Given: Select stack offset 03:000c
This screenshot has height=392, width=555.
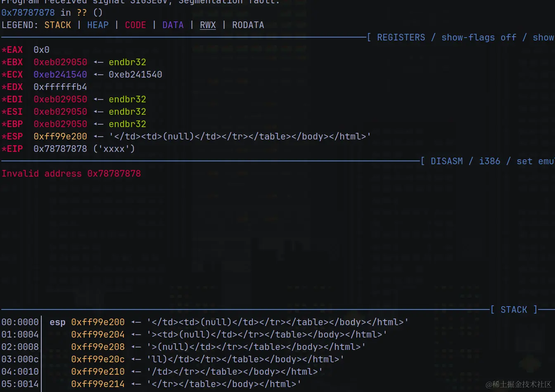Looking at the screenshot, I should pos(20,359).
